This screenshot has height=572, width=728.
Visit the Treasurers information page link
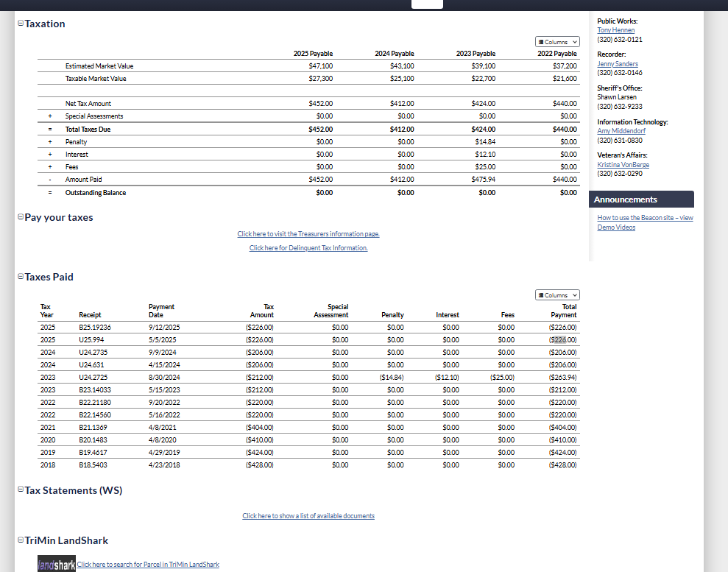point(308,234)
